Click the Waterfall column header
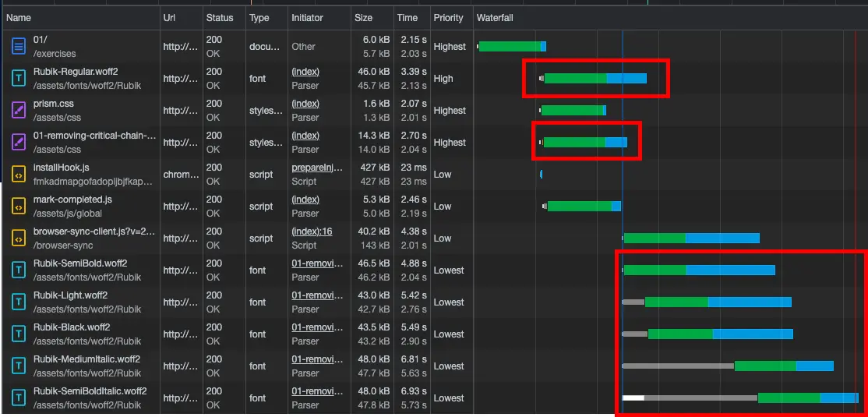Image resolution: width=868 pixels, height=417 pixels. (x=495, y=17)
